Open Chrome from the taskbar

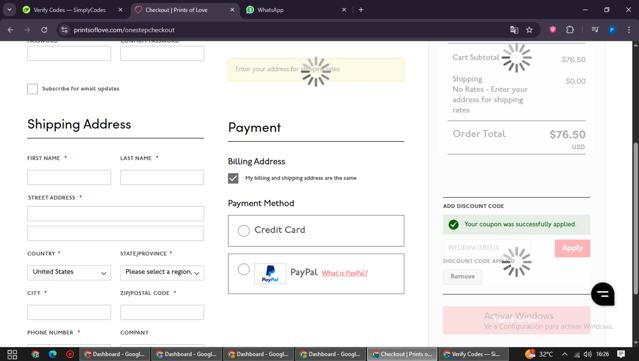(x=35, y=354)
